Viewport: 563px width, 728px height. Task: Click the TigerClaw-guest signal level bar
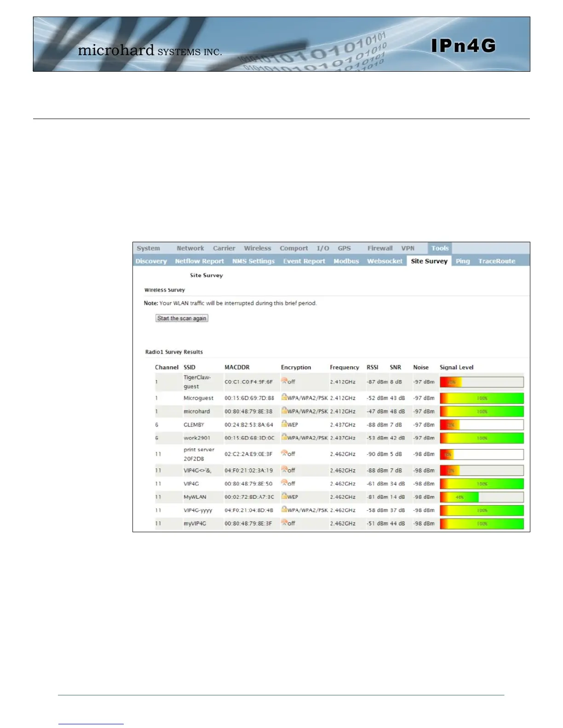(482, 382)
